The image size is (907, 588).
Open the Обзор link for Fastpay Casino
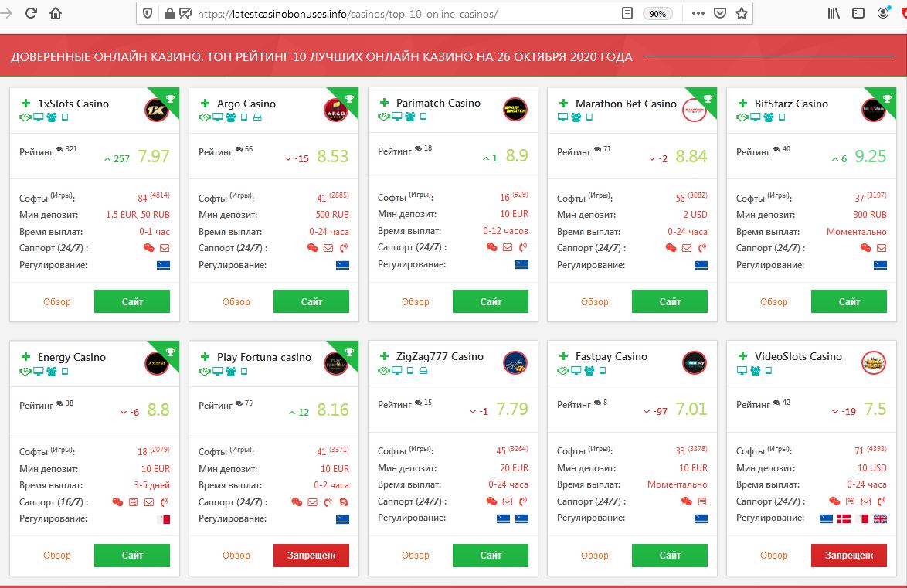595,555
